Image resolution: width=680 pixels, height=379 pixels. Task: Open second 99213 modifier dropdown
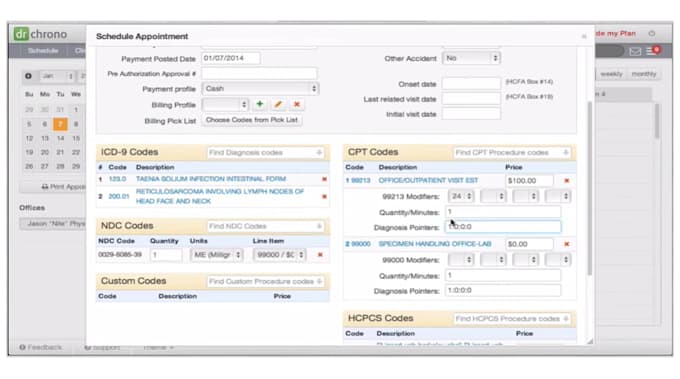[493, 196]
